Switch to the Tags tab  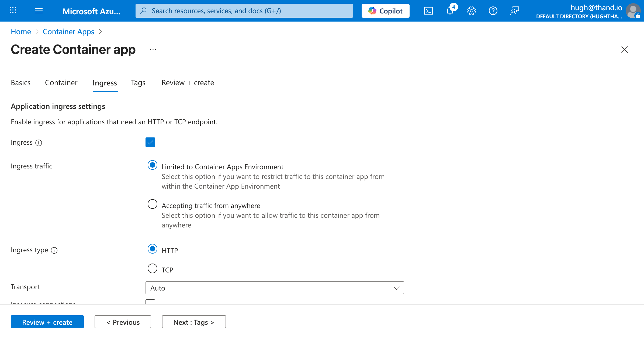(x=138, y=83)
